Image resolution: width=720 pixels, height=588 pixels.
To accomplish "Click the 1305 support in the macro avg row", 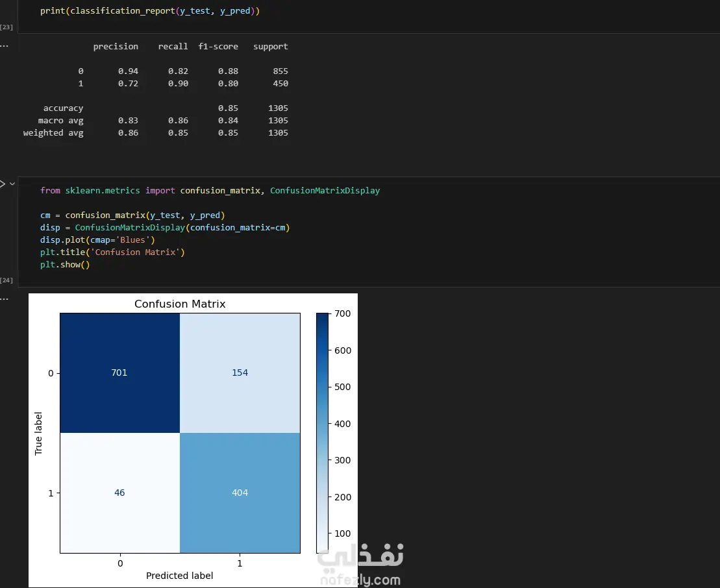I will pos(279,121).
